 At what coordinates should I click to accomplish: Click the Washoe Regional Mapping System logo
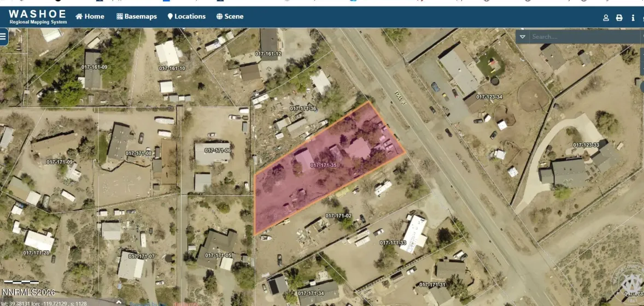point(37,16)
